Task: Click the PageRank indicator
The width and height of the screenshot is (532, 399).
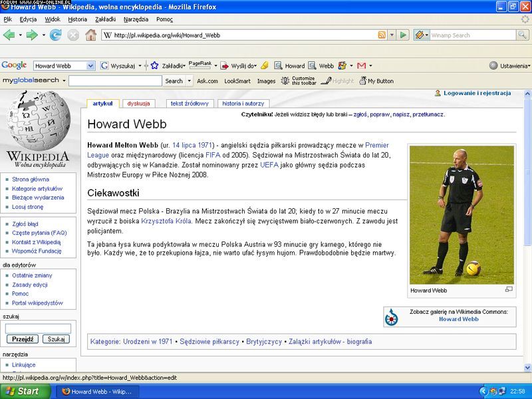Action: [x=200, y=65]
